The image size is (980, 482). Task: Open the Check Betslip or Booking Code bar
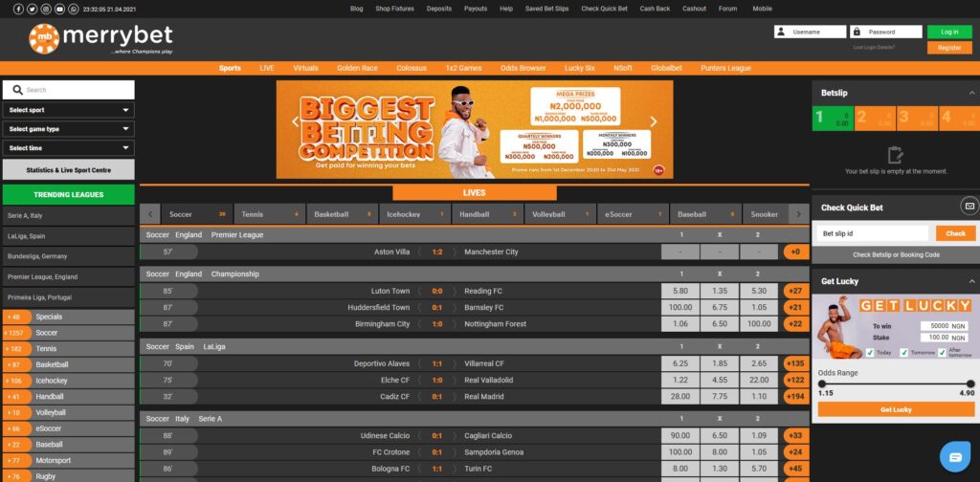coord(896,254)
